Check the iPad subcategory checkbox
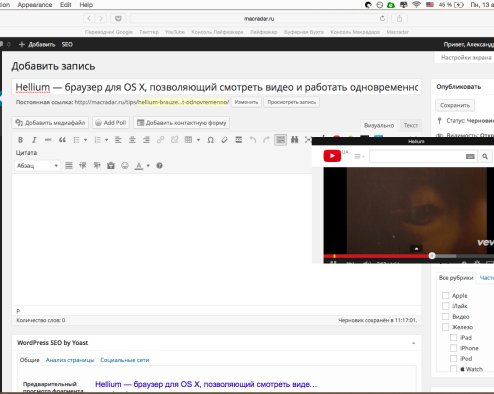Image resolution: width=494 pixels, height=394 pixels. point(453,338)
